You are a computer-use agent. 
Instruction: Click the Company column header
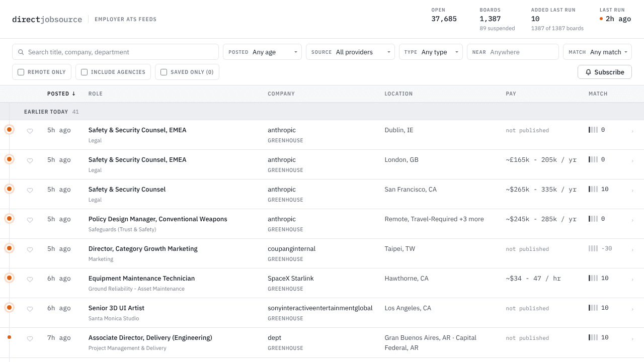[x=281, y=94]
